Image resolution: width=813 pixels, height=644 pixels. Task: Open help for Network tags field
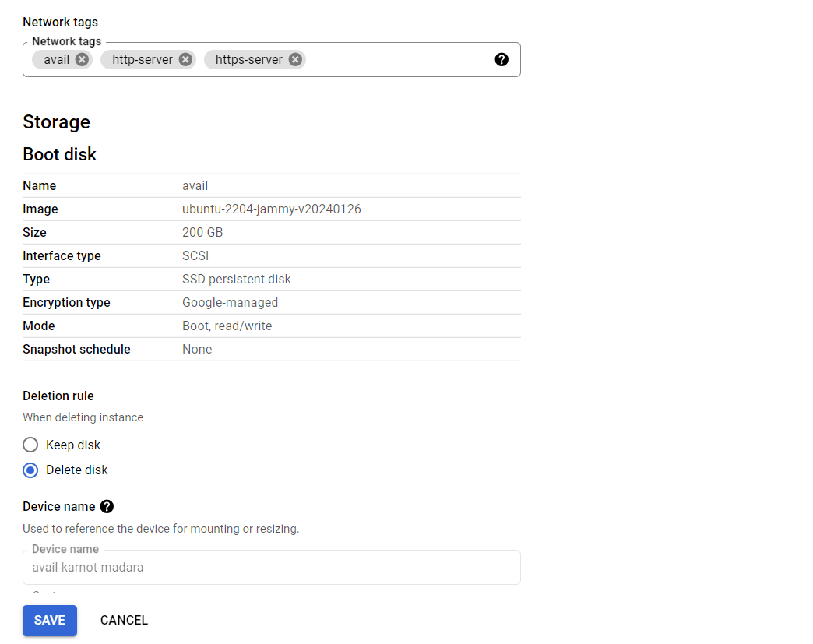pos(502,60)
